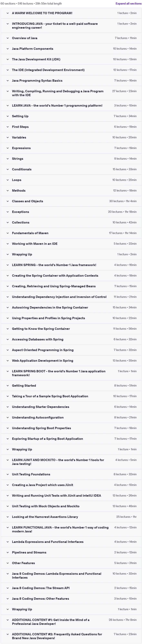Open the Setting Up section chevron

click(x=8, y=116)
